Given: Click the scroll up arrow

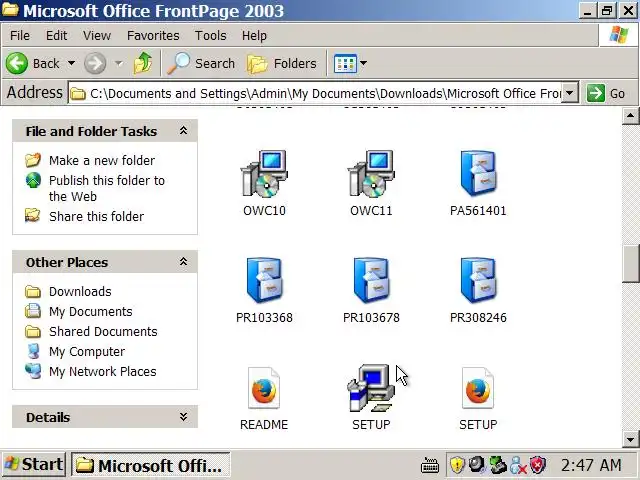Looking at the screenshot, I should point(631,116).
